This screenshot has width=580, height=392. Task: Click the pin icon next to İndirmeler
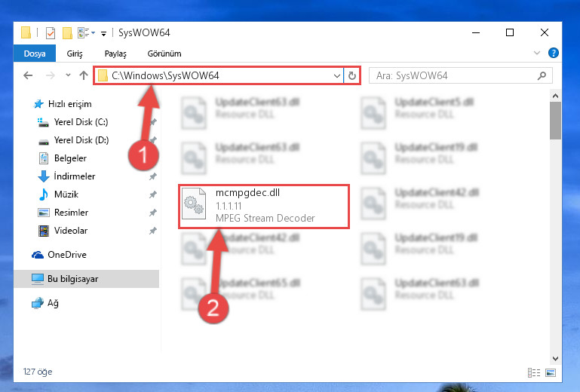click(x=153, y=176)
